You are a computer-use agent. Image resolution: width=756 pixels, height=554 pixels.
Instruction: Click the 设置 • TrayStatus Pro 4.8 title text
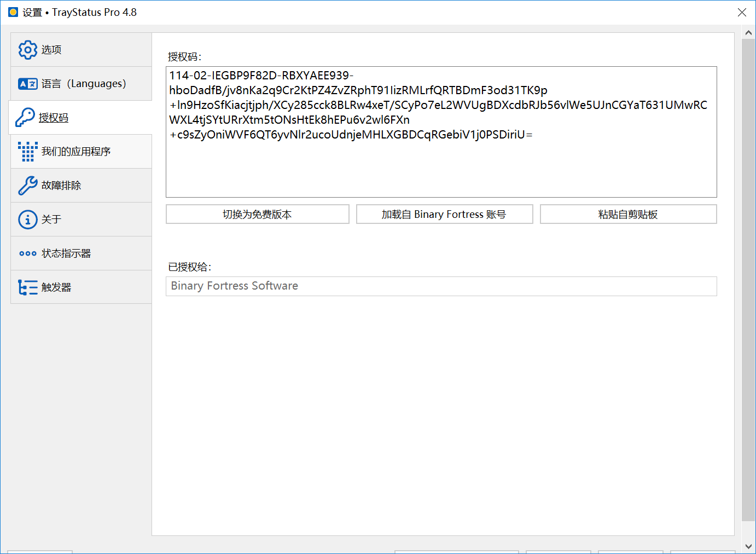[x=79, y=12]
